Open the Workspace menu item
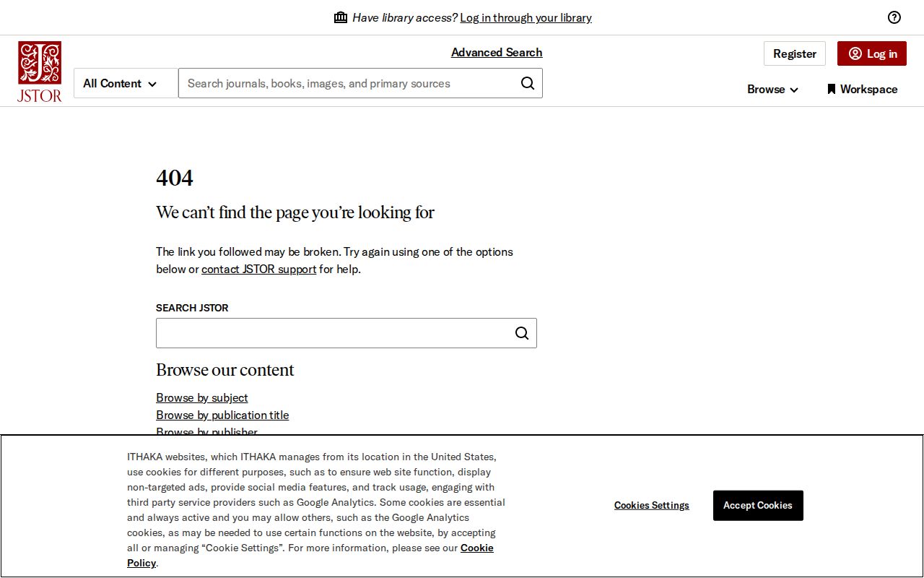924x578 pixels. pyautogui.click(x=862, y=89)
